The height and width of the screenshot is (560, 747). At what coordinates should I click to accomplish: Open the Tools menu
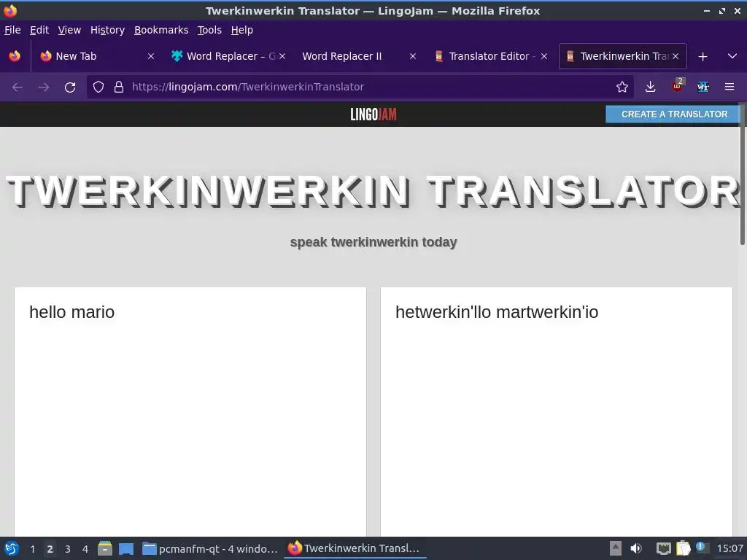coord(209,30)
